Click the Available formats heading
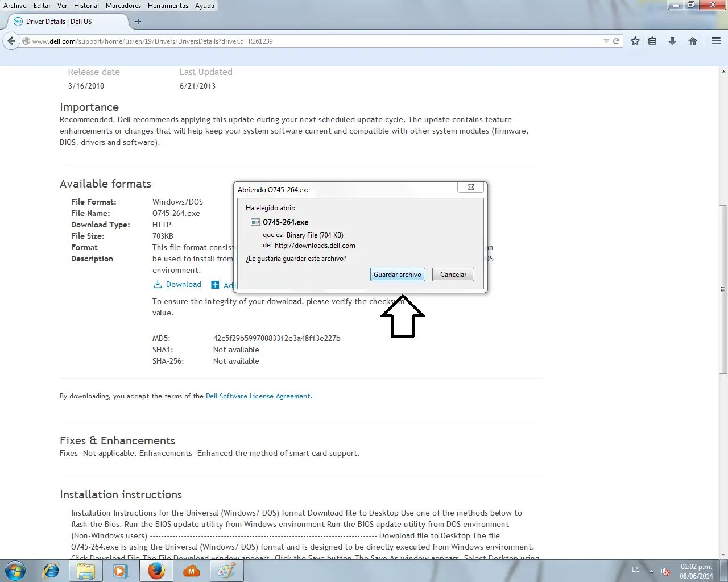This screenshot has width=728, height=582. 106,184
